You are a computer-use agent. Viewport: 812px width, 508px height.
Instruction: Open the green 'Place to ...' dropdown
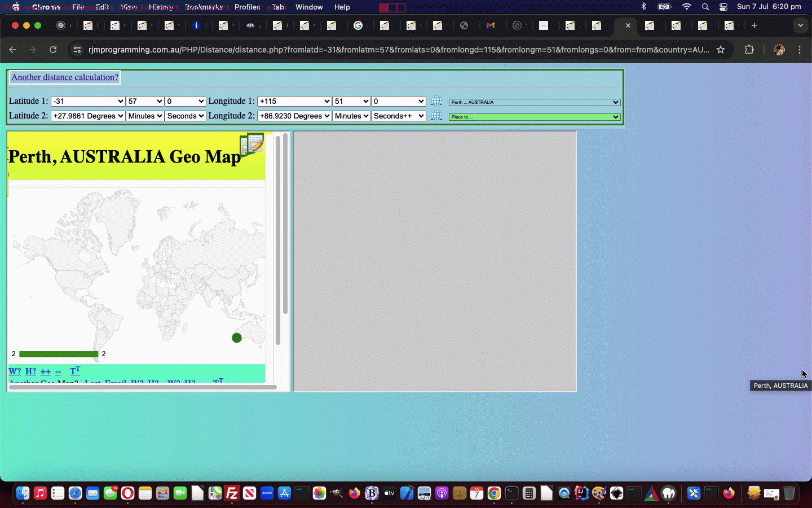coord(535,117)
